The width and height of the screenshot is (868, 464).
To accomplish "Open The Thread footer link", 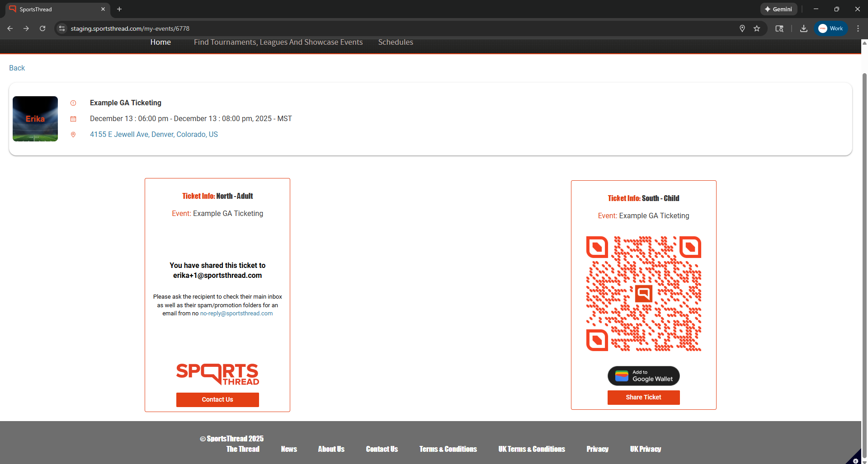I will 243,449.
